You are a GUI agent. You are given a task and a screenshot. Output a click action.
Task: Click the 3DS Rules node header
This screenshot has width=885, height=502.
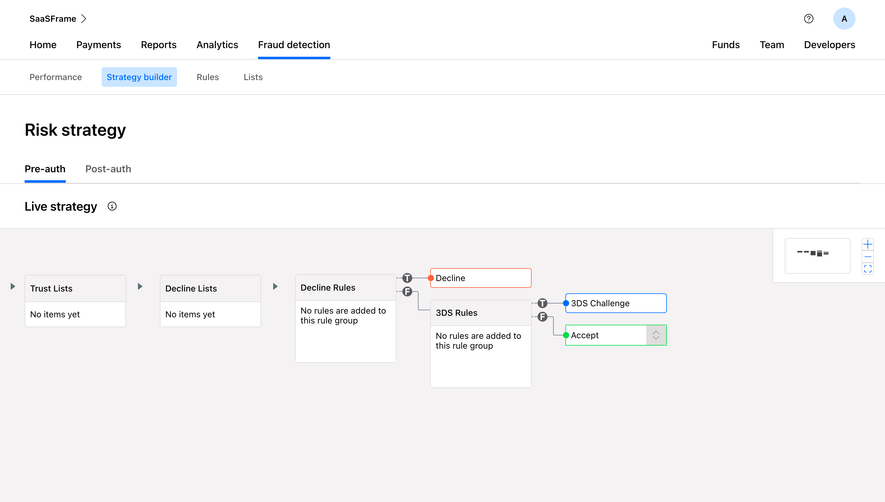pos(480,313)
